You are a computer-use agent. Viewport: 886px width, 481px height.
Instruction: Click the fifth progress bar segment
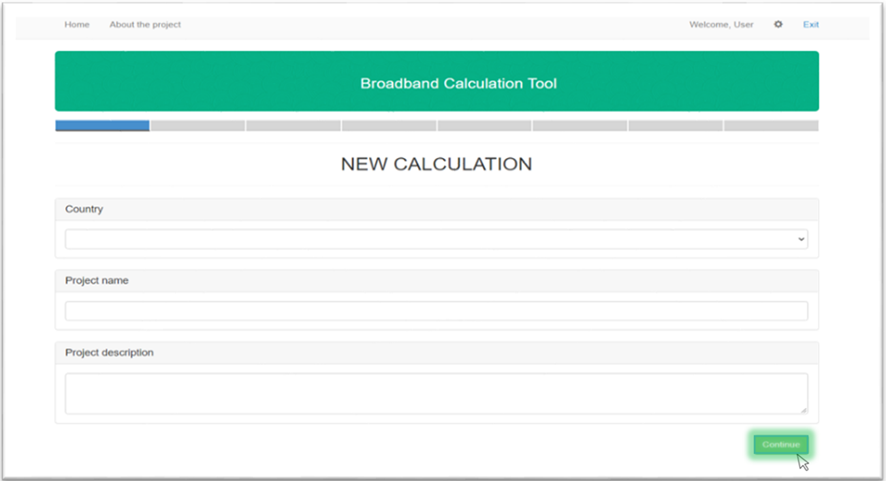tap(484, 126)
